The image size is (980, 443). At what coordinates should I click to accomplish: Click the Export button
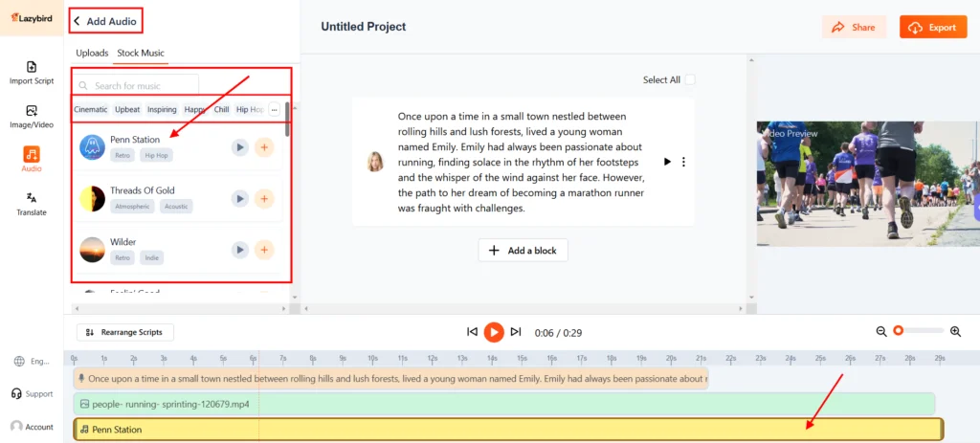[x=933, y=28]
